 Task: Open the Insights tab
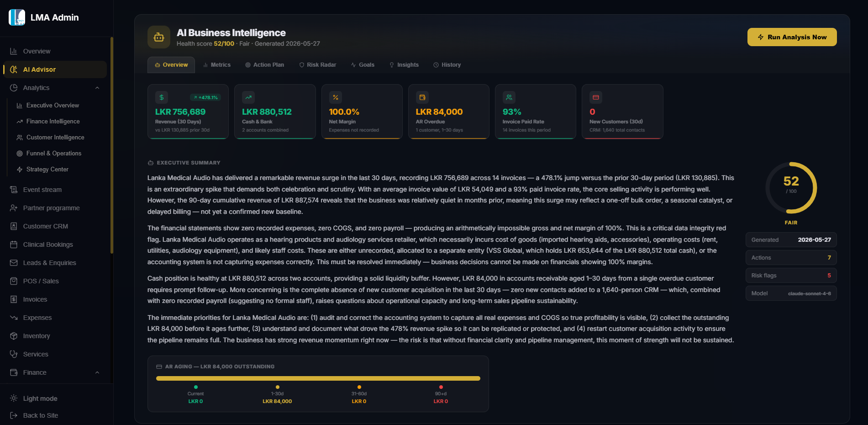404,65
